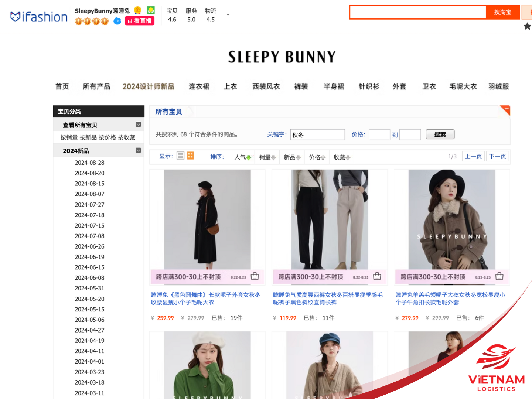Click the minimum price input field
The height and width of the screenshot is (399, 532).
point(379,134)
